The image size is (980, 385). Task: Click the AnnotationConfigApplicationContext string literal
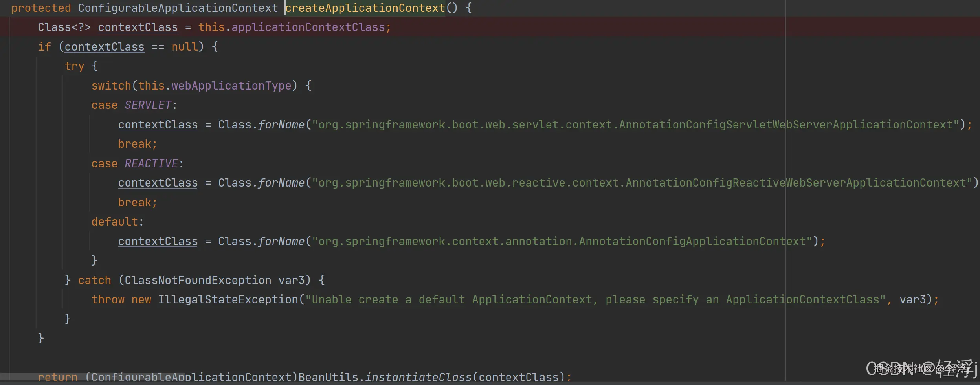[563, 241]
